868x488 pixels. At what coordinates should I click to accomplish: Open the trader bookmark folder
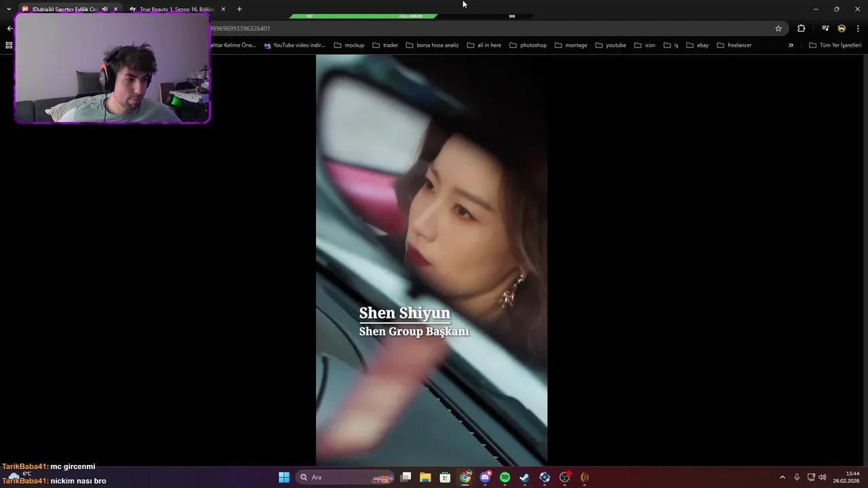pos(385,45)
